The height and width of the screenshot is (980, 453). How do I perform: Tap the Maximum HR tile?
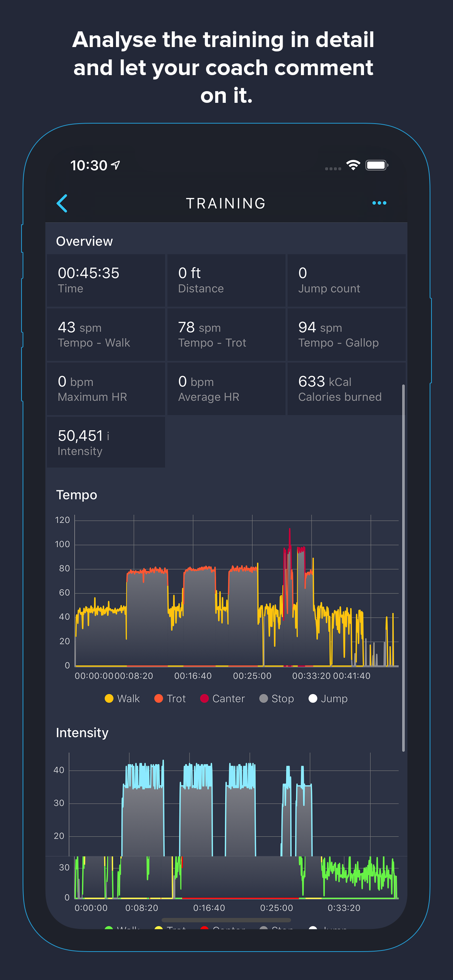106,389
